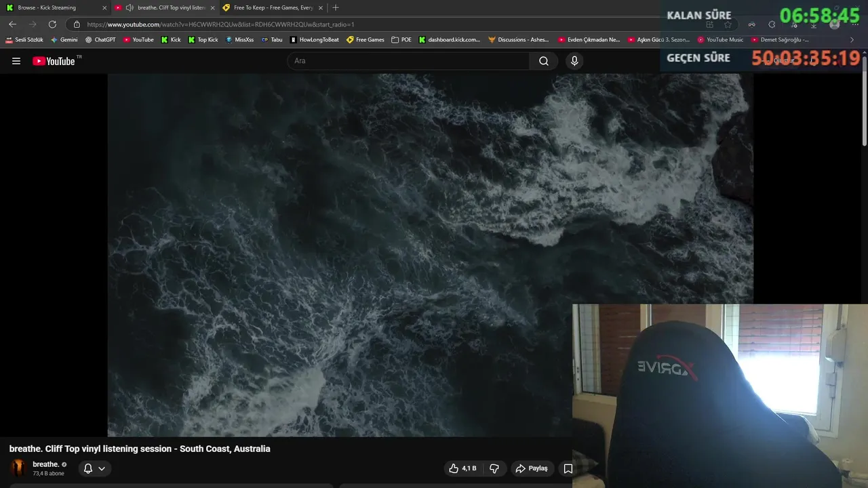868x488 pixels.
Task: Open Top Kick bookmark
Action: point(203,40)
